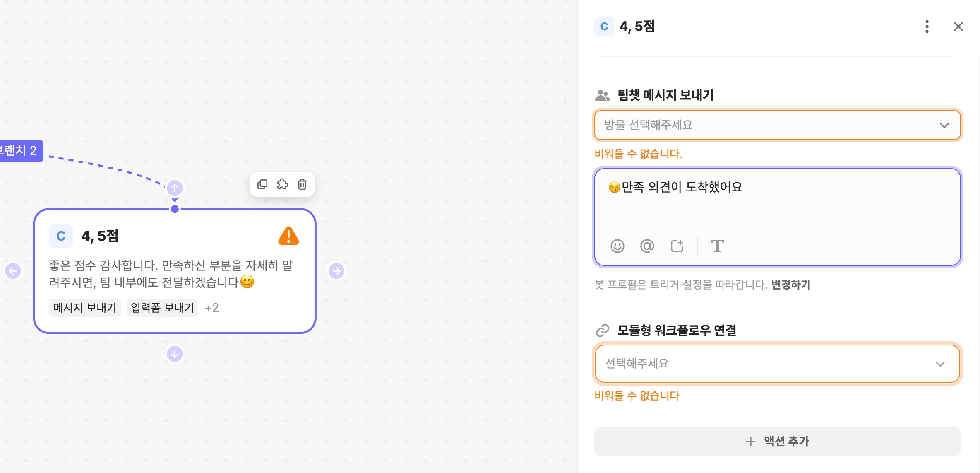Click the +2 indicator on the node
The width and height of the screenshot is (980, 473).
pyautogui.click(x=211, y=308)
